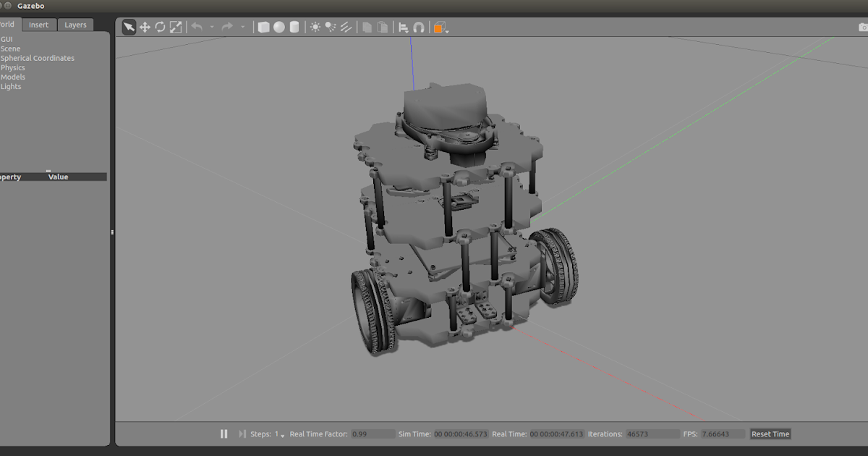This screenshot has width=868, height=456.
Task: Select Physics in the World tree
Action: click(x=12, y=67)
